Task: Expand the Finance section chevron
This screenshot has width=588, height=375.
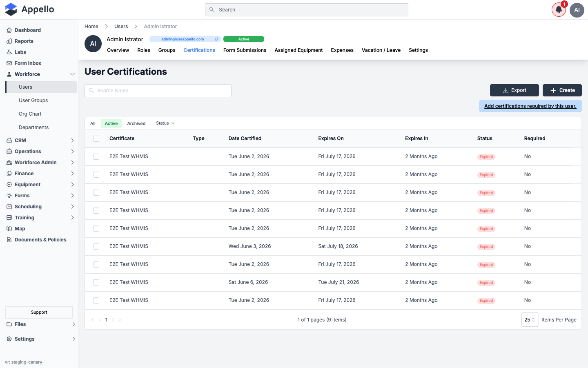Action: click(72, 174)
